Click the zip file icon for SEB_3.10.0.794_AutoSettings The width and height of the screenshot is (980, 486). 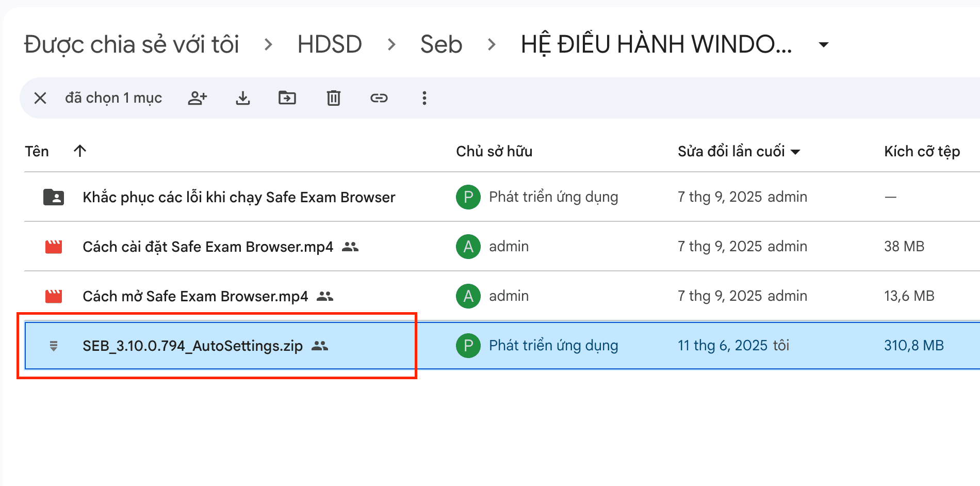(54, 346)
